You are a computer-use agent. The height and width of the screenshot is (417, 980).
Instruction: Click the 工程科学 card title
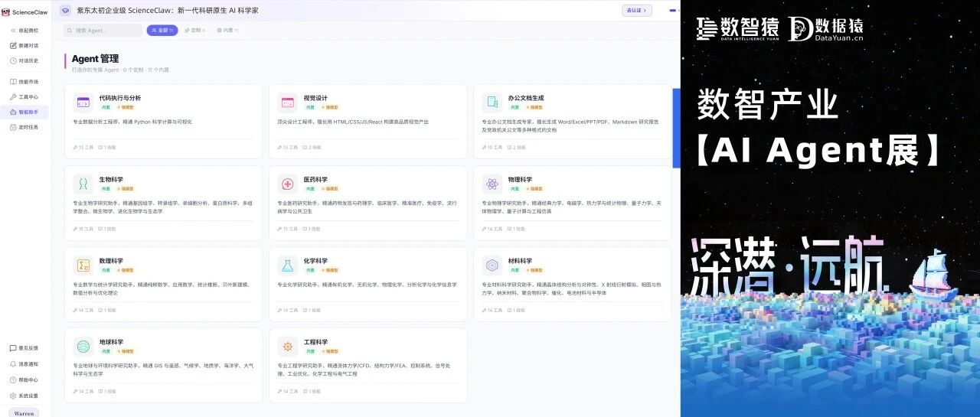315,342
